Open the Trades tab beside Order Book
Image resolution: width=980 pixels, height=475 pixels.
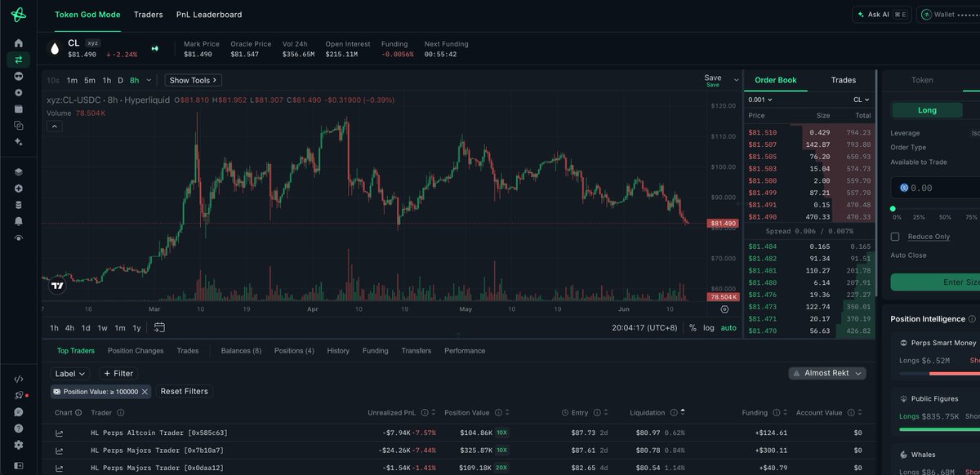click(x=843, y=80)
